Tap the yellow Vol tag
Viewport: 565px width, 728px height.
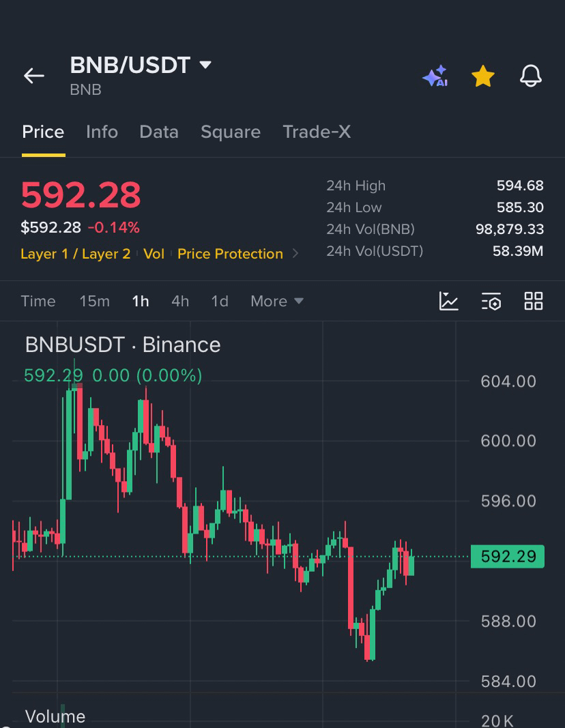tap(154, 254)
